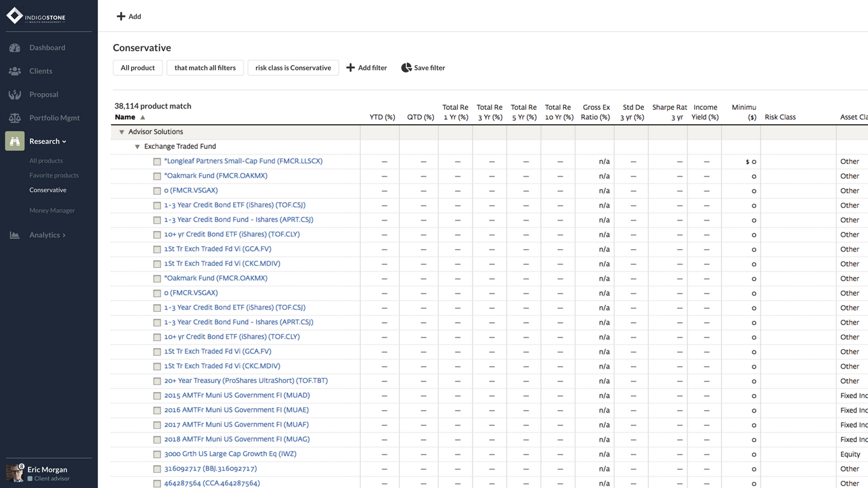This screenshot has height=488, width=868.
Task: Click the Research binoculars icon
Action: tap(15, 141)
